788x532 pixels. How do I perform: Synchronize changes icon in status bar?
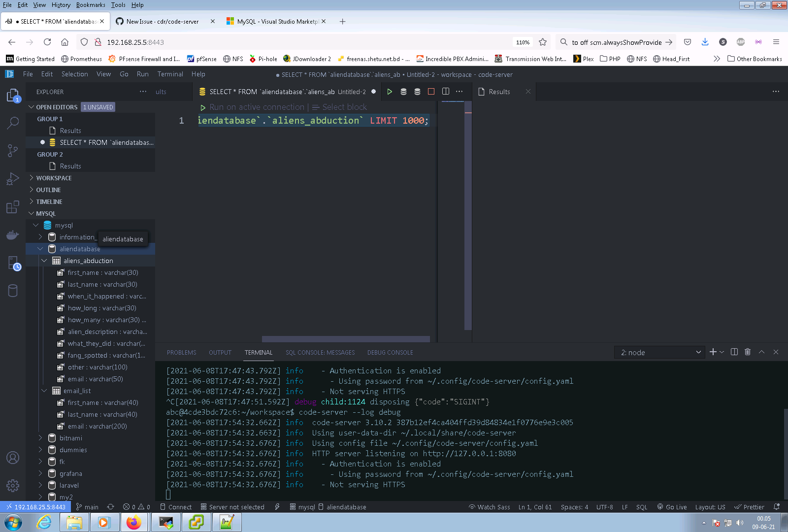tap(110, 507)
